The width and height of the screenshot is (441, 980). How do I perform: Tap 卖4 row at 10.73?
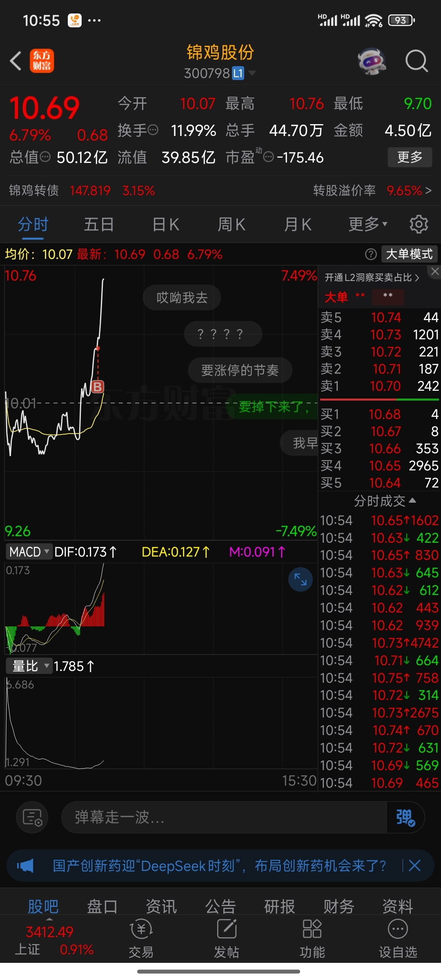coord(379,334)
